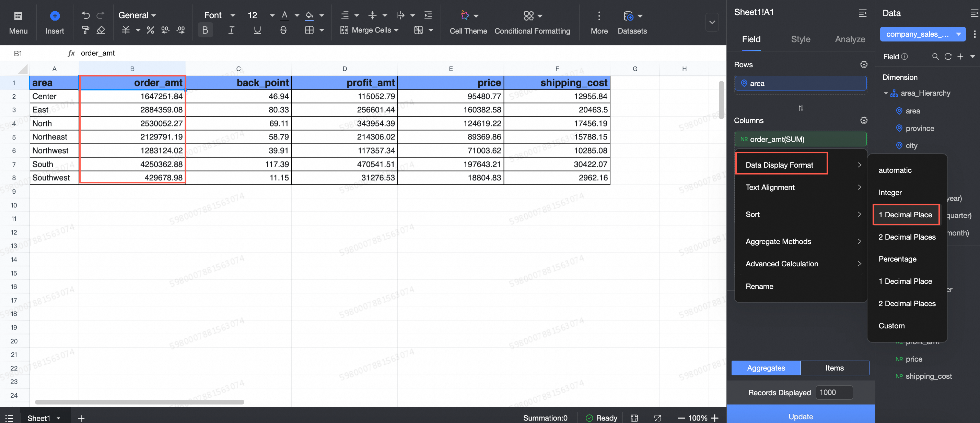
Task: Click the vertical alignment icon
Action: pyautogui.click(x=372, y=15)
